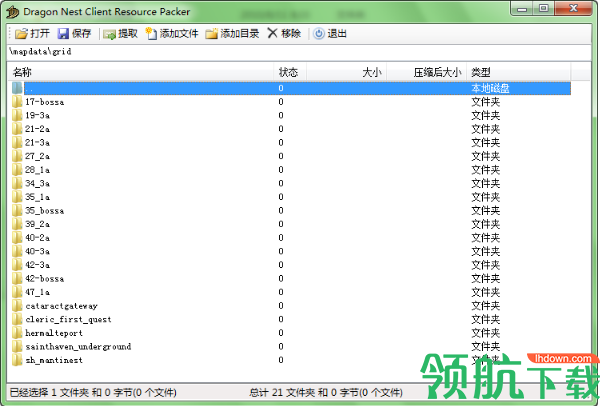Select the folder icon of 27_2a
The image size is (600, 406).
[x=17, y=156]
